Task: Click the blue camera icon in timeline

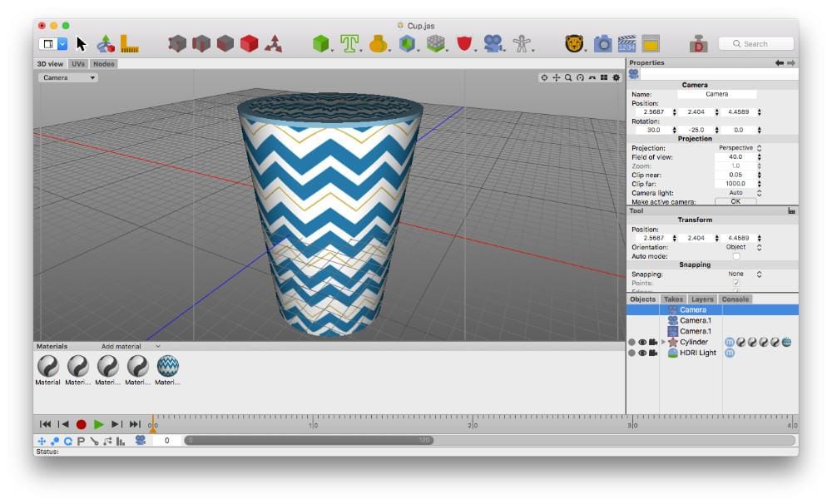Action: point(140,440)
